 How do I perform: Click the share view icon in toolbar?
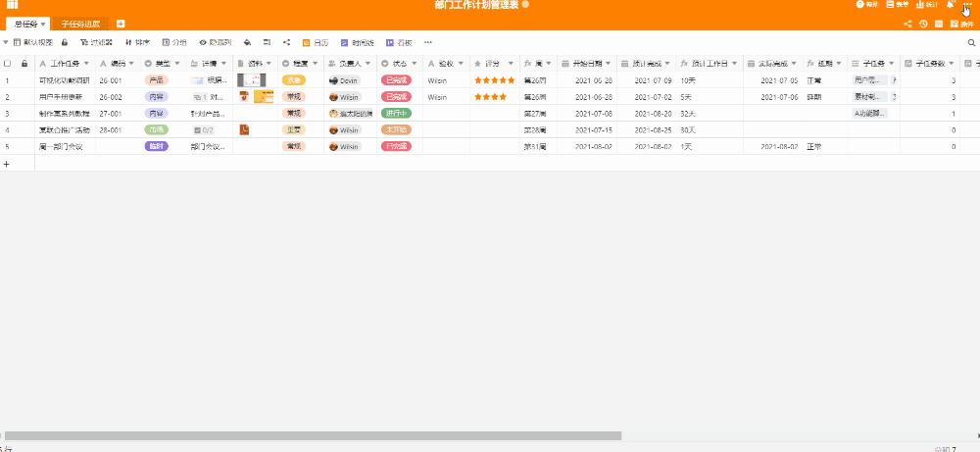[x=286, y=43]
